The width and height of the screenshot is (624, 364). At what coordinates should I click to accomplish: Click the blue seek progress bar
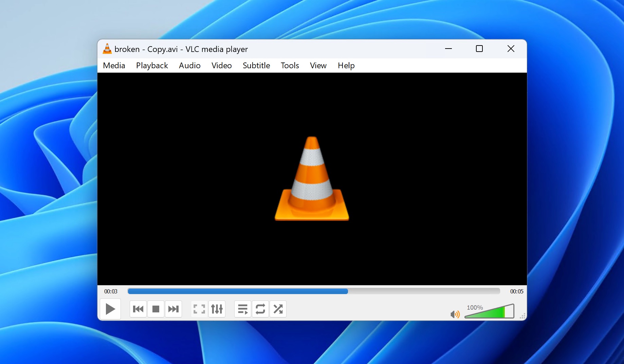(314, 291)
